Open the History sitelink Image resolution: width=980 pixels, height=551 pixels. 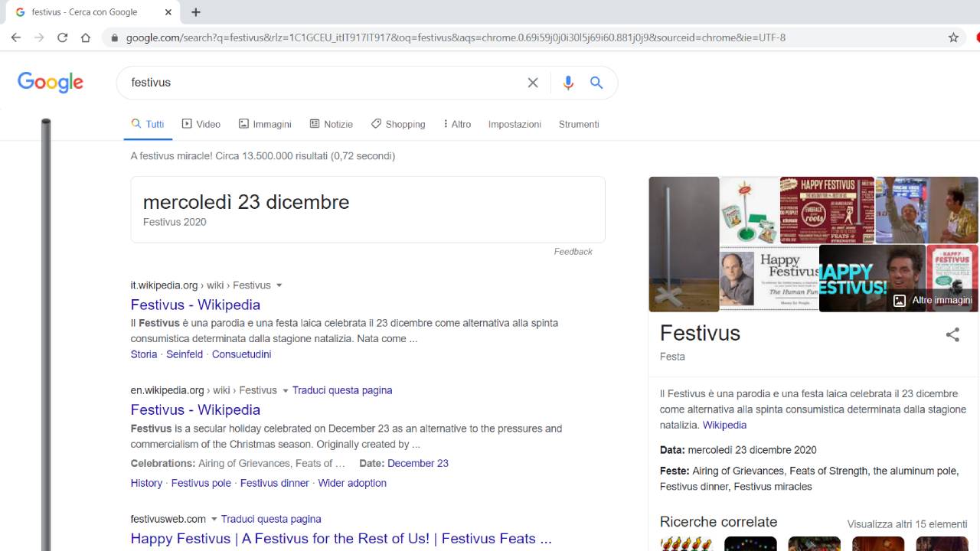tap(146, 483)
